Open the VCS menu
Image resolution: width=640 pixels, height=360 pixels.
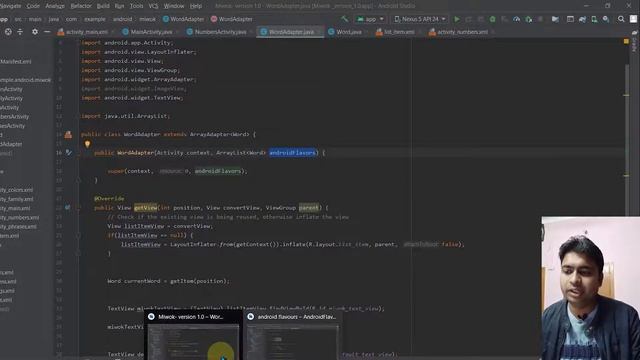click(153, 6)
